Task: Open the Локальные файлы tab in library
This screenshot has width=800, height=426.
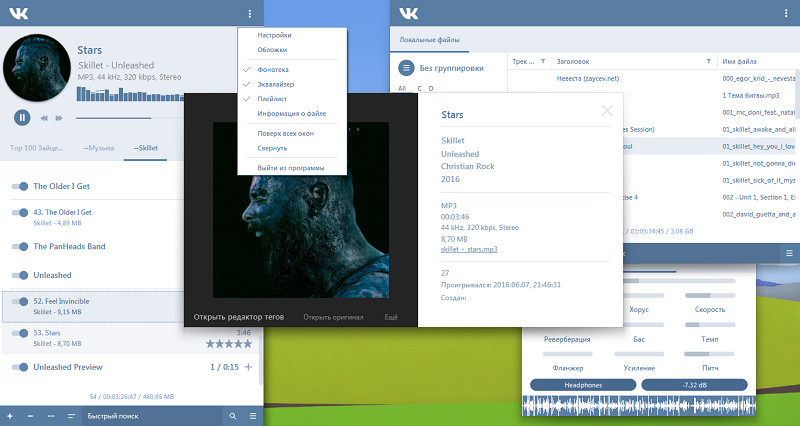Action: (429, 39)
